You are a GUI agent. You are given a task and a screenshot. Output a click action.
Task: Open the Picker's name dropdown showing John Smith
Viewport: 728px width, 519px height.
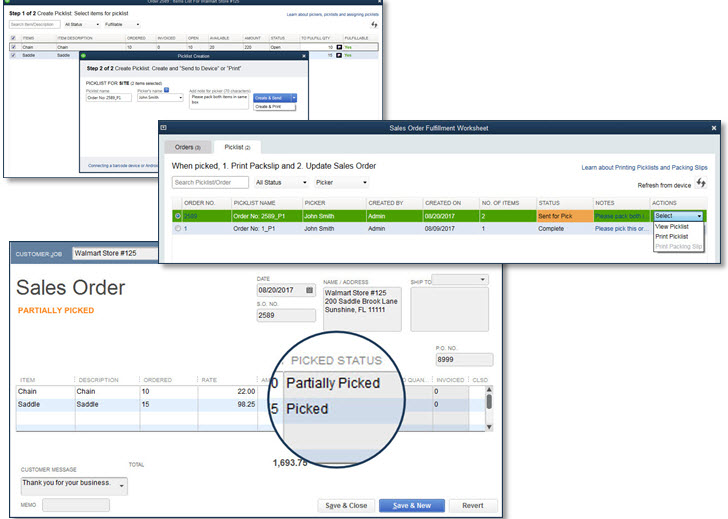(160, 98)
